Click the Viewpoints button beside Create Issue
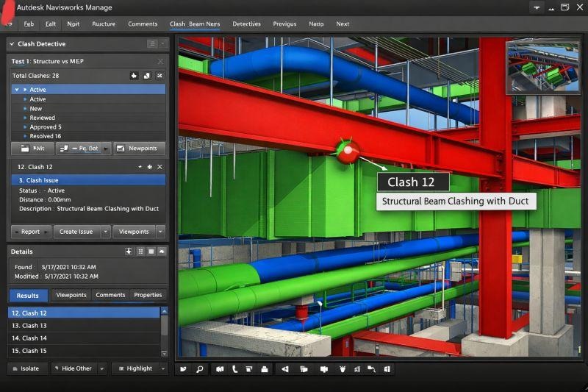This screenshot has width=588, height=392. click(x=134, y=232)
